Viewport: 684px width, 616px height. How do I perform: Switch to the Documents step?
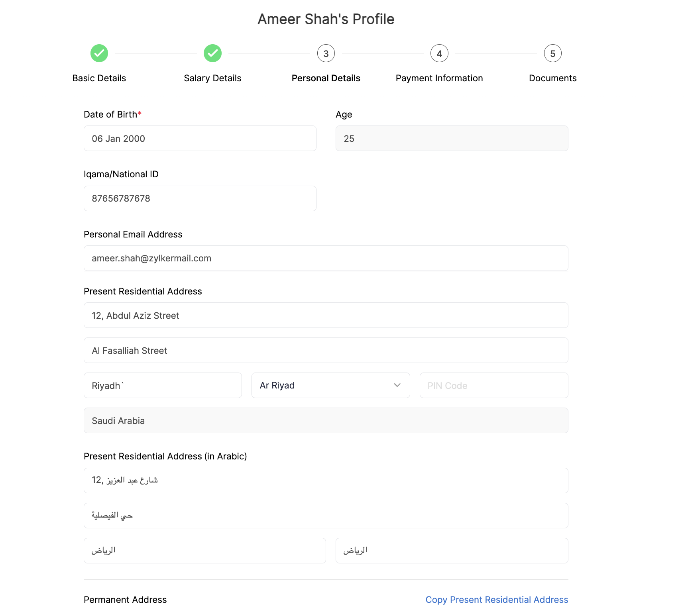552,78
